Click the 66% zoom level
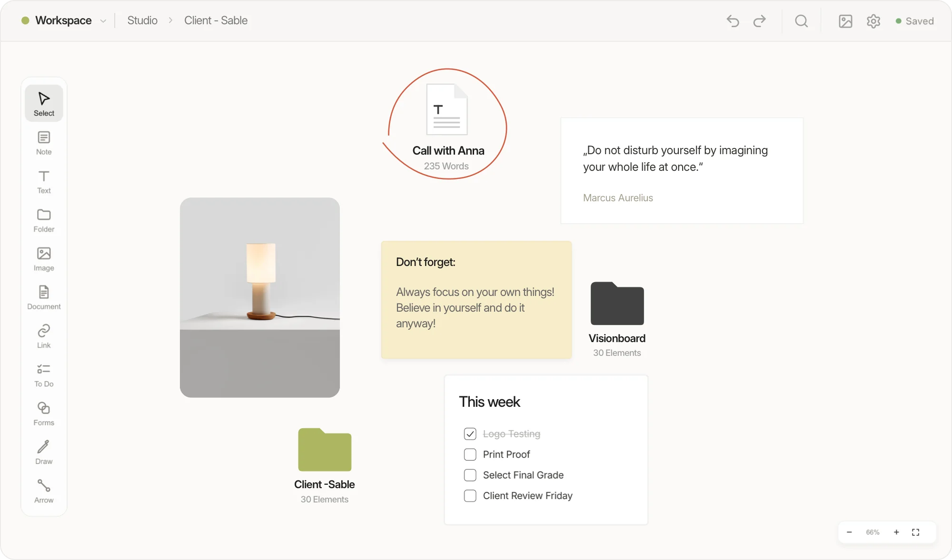Viewport: 952px width, 560px height. click(x=873, y=532)
